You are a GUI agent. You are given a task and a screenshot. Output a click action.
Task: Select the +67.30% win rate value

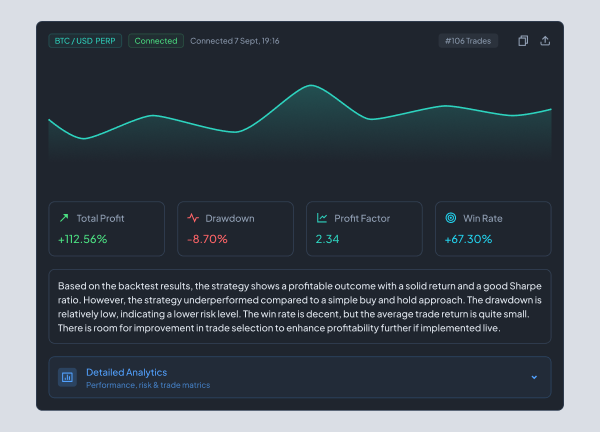click(x=468, y=239)
